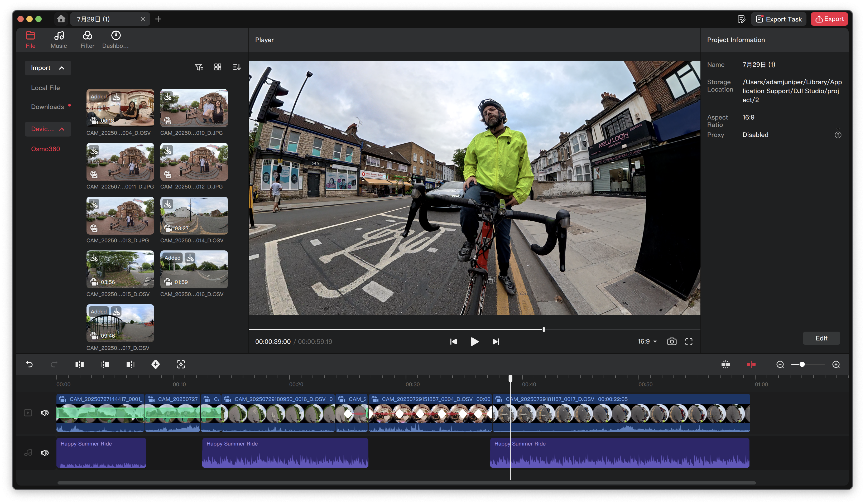Download the 03:56 clip CAM_20250...015_D.OSV
This screenshot has height=504, width=865.
(x=94, y=258)
